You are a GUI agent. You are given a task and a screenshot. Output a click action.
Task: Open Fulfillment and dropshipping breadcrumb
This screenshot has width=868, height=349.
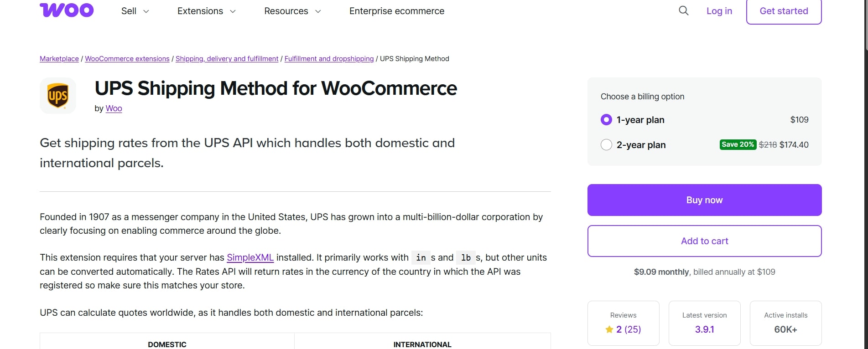[x=329, y=59]
